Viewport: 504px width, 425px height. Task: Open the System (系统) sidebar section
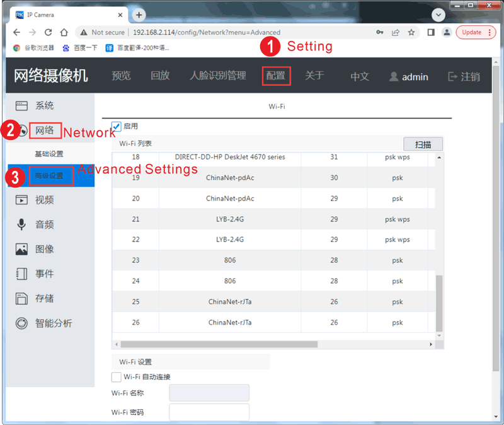tap(44, 105)
